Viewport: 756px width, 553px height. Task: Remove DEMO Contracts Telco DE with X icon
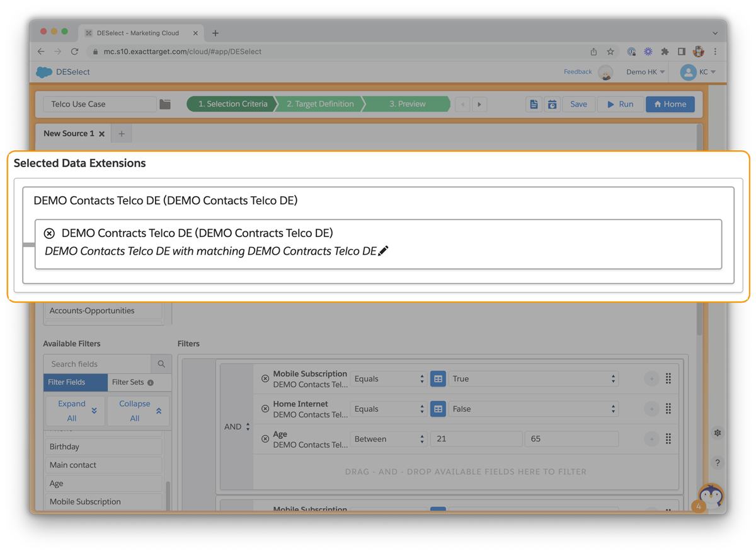(x=49, y=233)
